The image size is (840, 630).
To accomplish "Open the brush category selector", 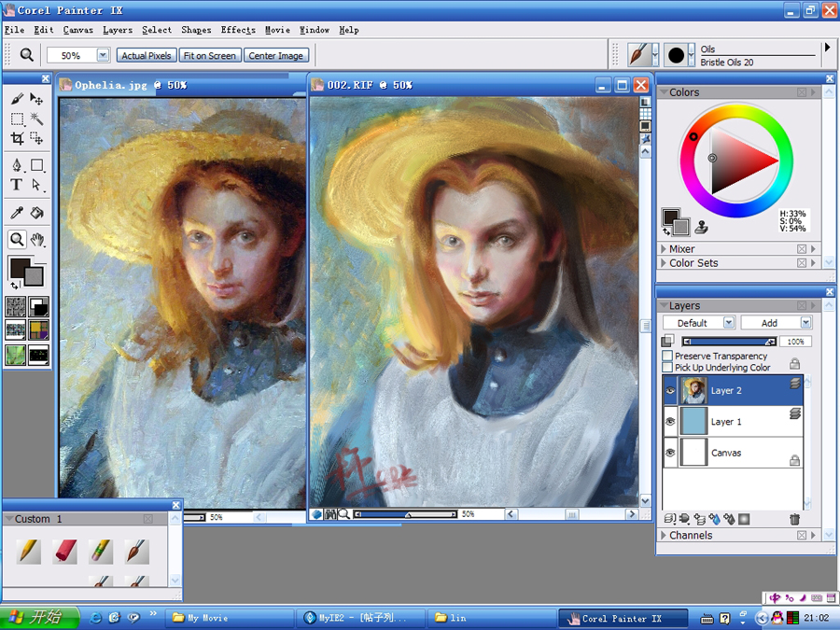I will (x=643, y=55).
